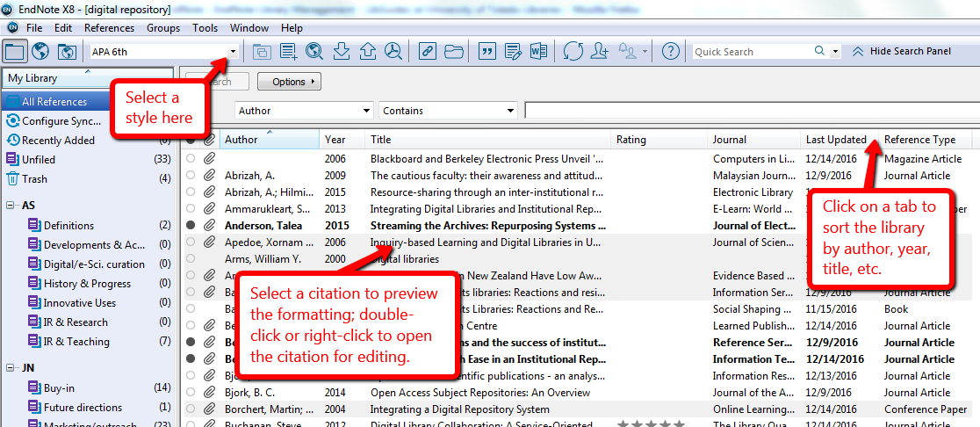Viewport: 980px width, 427px height.
Task: Toggle read status dot of Apedoe row
Action: coord(191,242)
